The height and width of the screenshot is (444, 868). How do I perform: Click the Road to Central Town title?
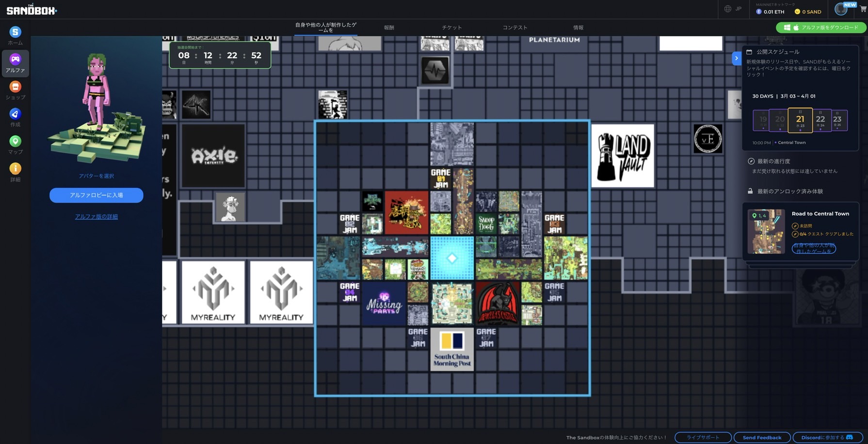820,214
